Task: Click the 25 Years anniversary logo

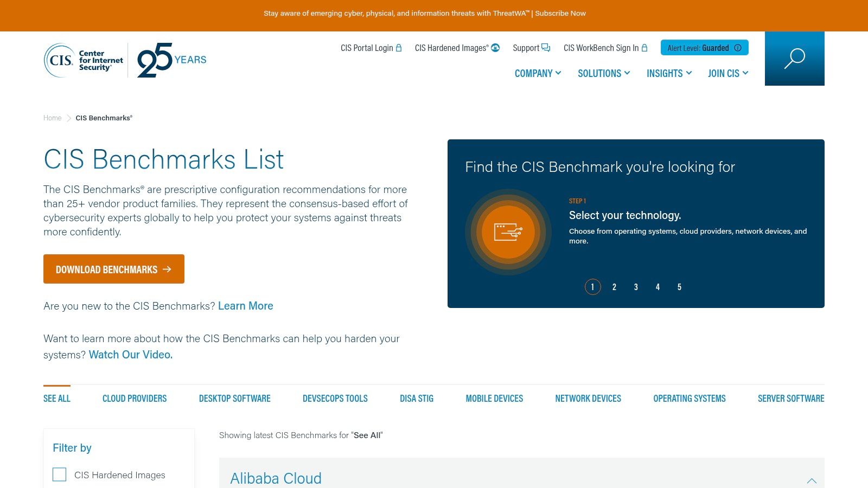Action: pos(172,60)
